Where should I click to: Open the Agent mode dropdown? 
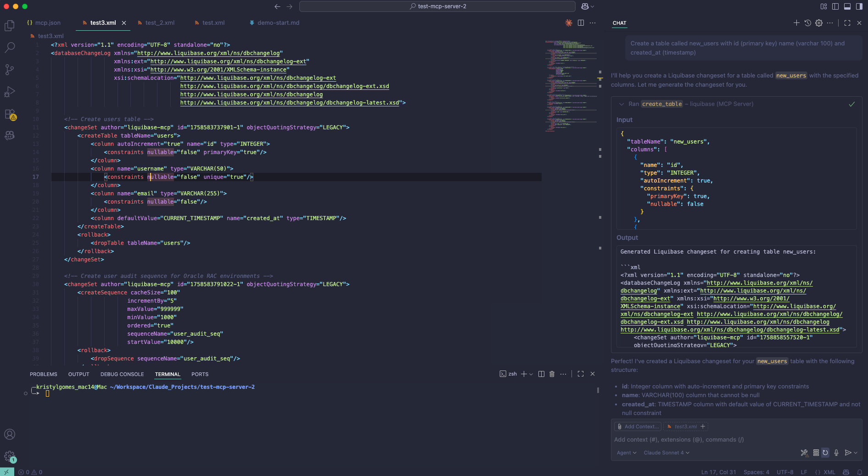pos(627,453)
